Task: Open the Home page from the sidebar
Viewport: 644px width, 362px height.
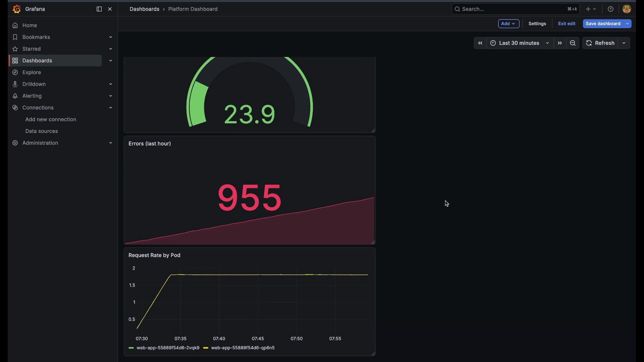Action: [x=30, y=25]
